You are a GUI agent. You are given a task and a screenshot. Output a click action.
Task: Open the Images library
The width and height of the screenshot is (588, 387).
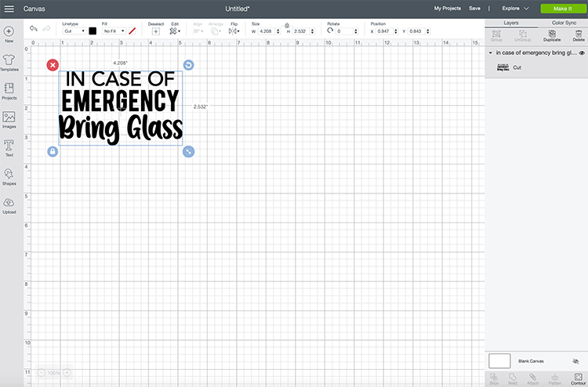click(x=9, y=120)
